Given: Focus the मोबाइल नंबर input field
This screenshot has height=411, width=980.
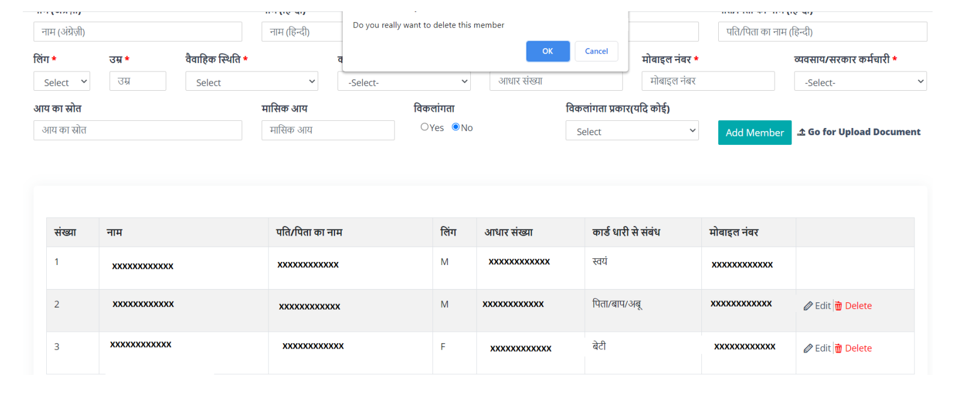Looking at the screenshot, I should pos(708,81).
